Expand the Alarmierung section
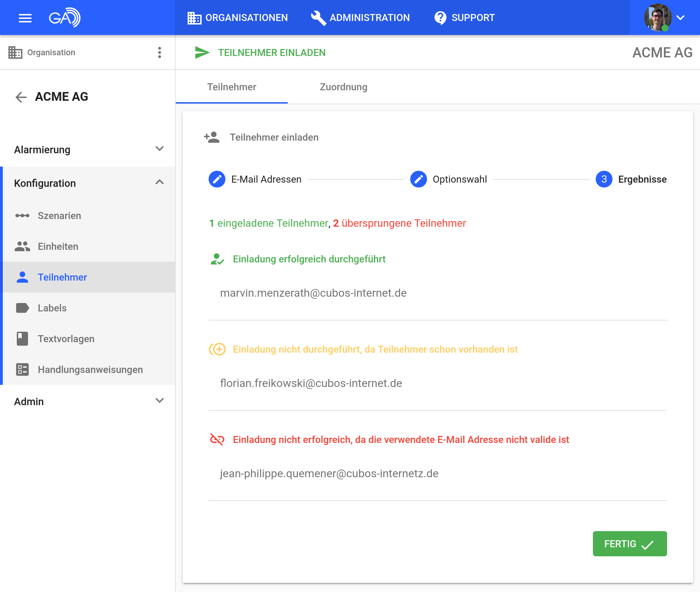The height and width of the screenshot is (592, 700). 160,149
